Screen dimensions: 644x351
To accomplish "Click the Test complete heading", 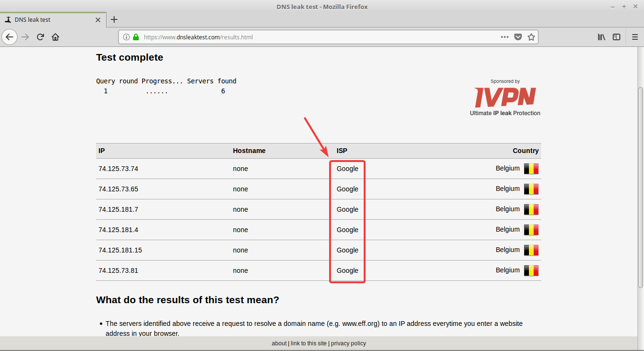I will coord(130,57).
